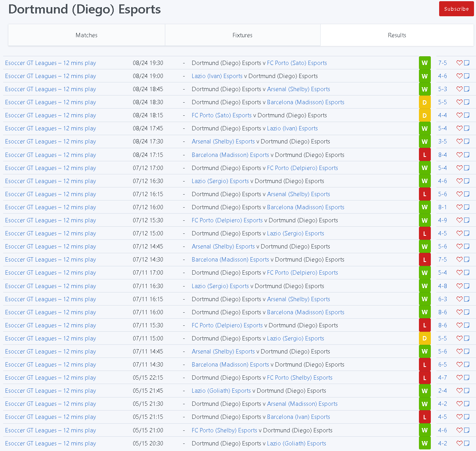Screen dimensions: 476x451
Task: Favorite the 08/24 17:15 Barcelona match
Action: 459,155
